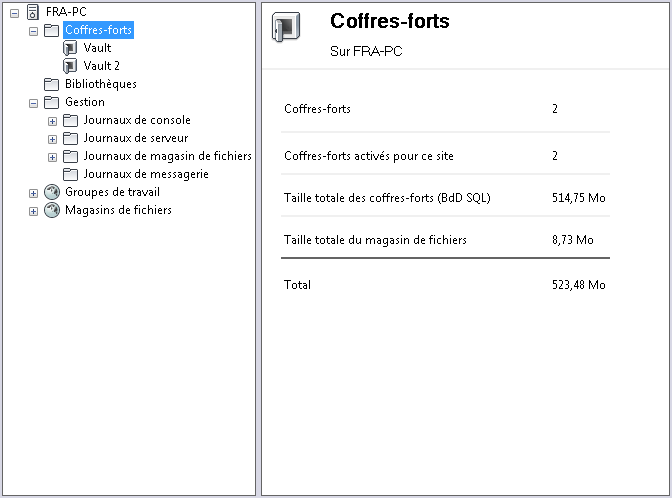Select Vault 2 in the tree
Screen dimensions: 672x498
[x=101, y=66]
